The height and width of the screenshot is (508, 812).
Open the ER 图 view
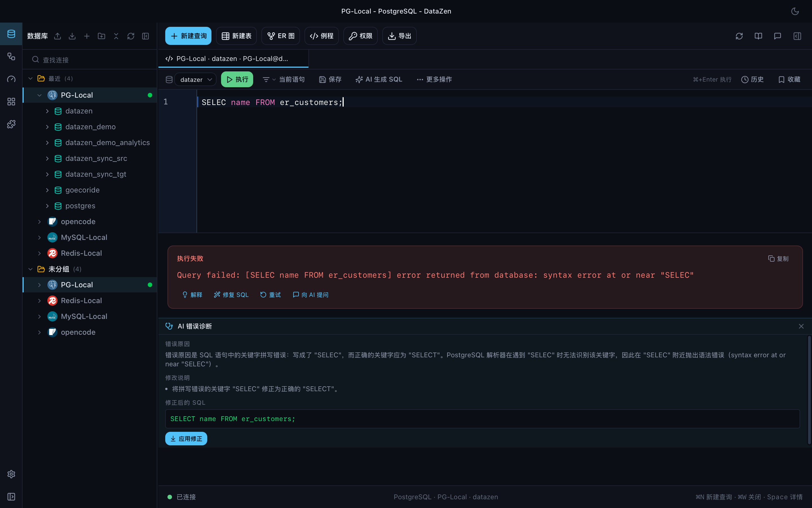(281, 36)
